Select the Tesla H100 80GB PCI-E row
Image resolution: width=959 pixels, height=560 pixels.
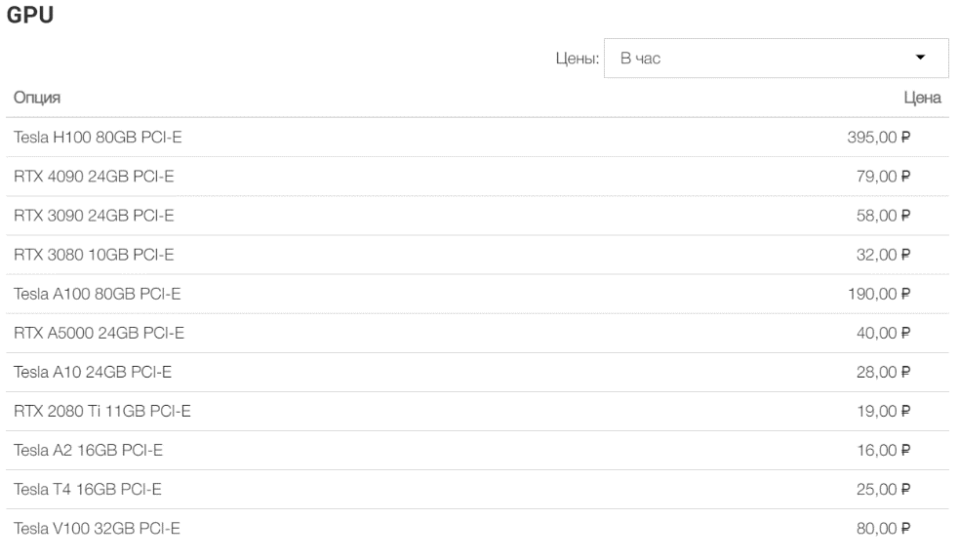(98, 138)
